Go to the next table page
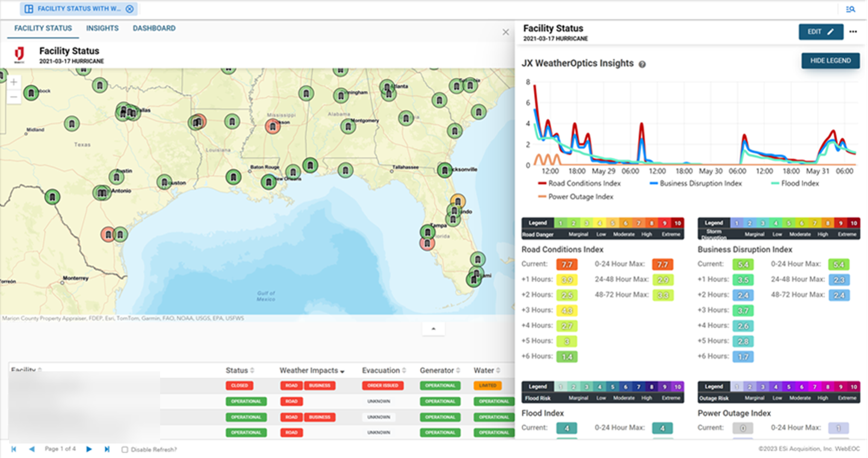868x458 pixels. pyautogui.click(x=89, y=449)
